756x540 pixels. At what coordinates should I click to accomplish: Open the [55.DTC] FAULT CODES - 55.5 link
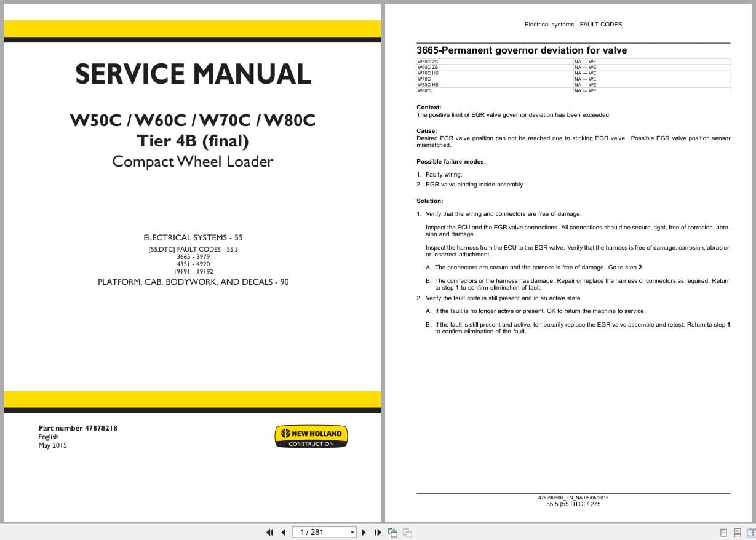(193, 249)
